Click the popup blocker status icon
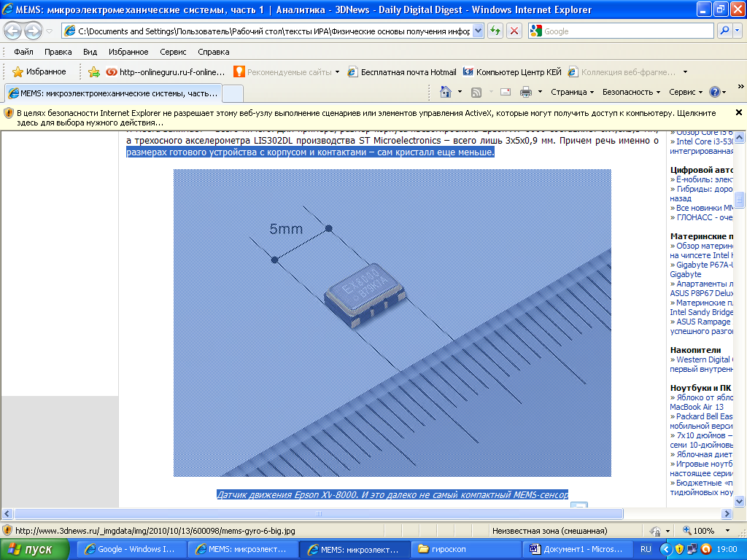Image resolution: width=747 pixels, height=560 pixels. [656, 531]
